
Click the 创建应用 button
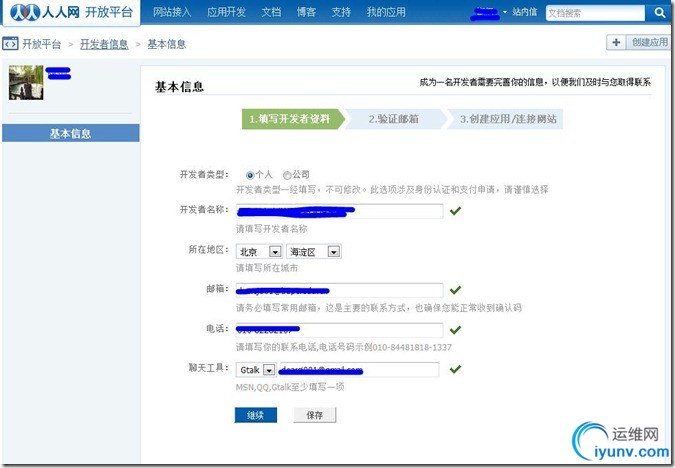650,42
